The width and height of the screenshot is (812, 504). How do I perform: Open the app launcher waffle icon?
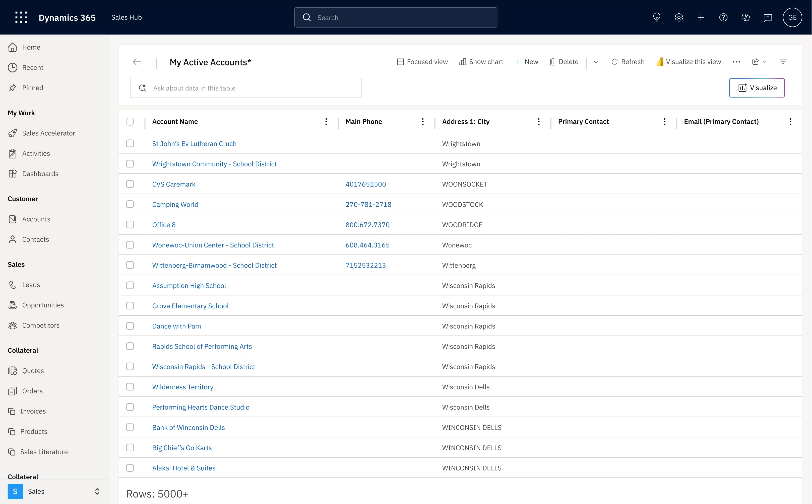[x=21, y=17]
